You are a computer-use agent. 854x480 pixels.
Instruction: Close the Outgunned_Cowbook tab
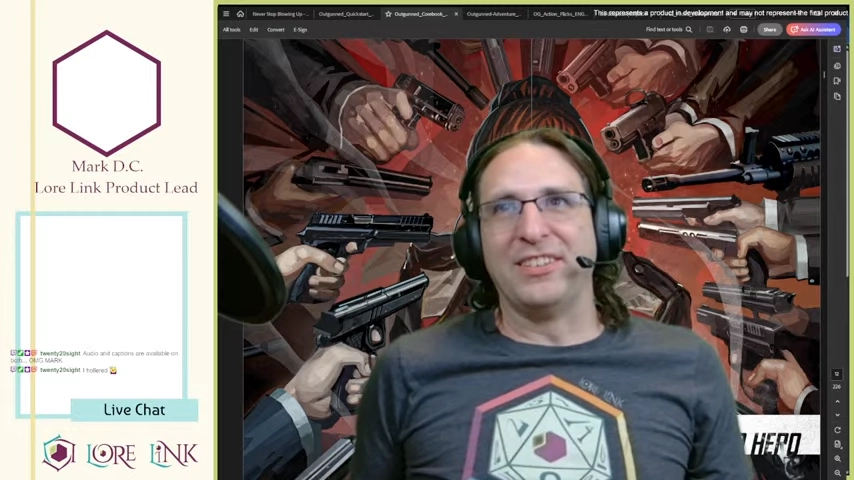[x=456, y=14]
